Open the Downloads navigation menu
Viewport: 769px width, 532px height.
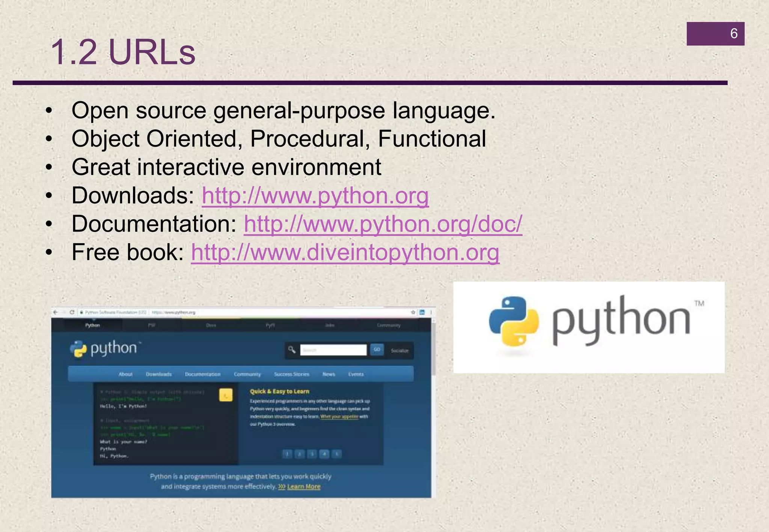point(159,374)
